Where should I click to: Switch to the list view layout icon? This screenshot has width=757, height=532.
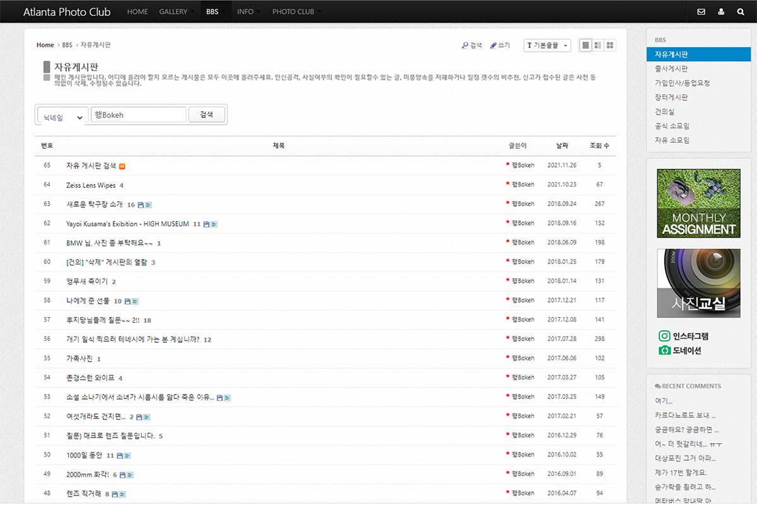click(x=585, y=45)
